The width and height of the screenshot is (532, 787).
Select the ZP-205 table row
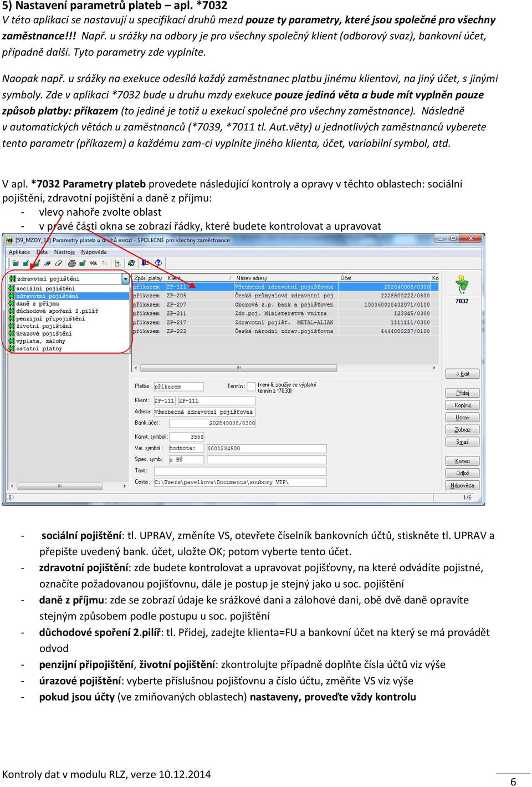285,296
